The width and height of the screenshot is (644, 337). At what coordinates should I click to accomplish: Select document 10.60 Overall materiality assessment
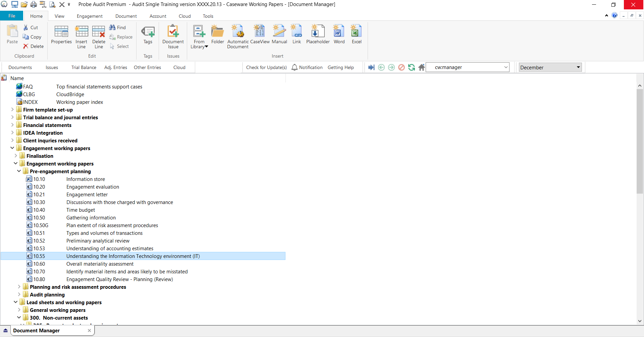pos(100,264)
